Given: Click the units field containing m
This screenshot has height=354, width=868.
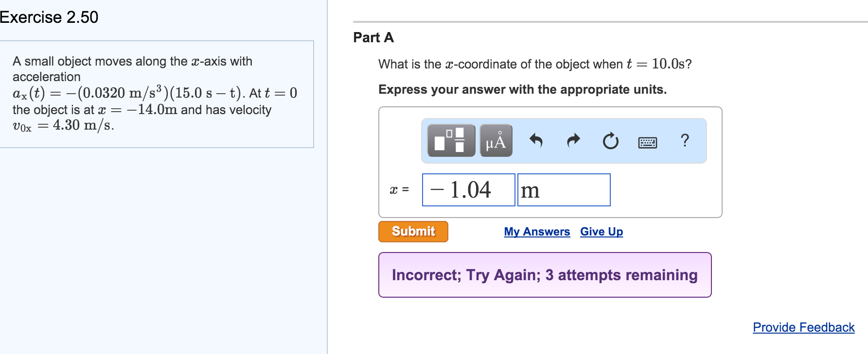Looking at the screenshot, I should (x=564, y=190).
